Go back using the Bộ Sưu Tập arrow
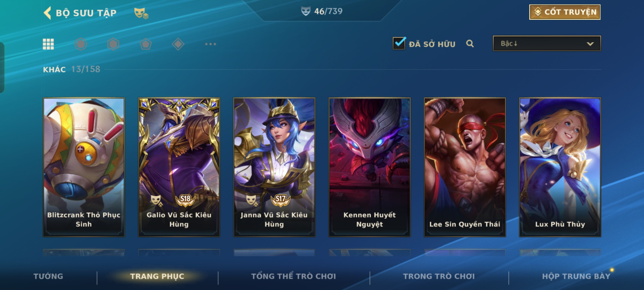Viewport: 644px width, 290px height. point(47,13)
